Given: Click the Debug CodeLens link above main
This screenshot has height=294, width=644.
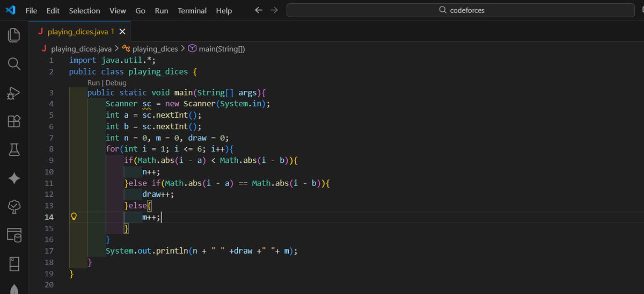Looking at the screenshot, I should [116, 83].
